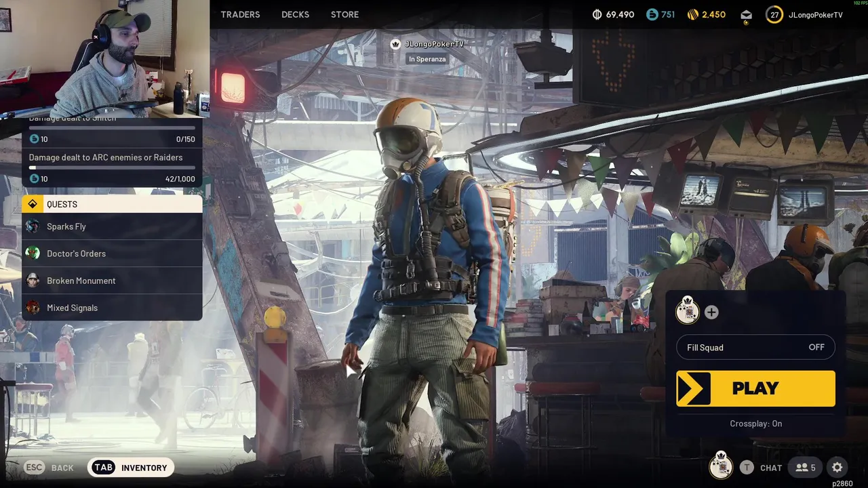Click the coin currency icon near 69.490
This screenshot has height=488, width=868.
(x=597, y=14)
